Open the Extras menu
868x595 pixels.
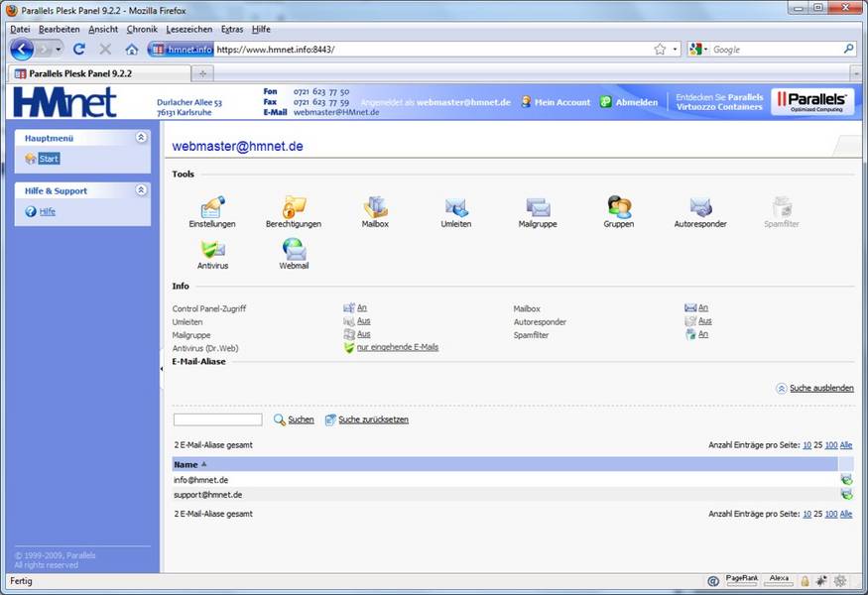click(x=232, y=30)
